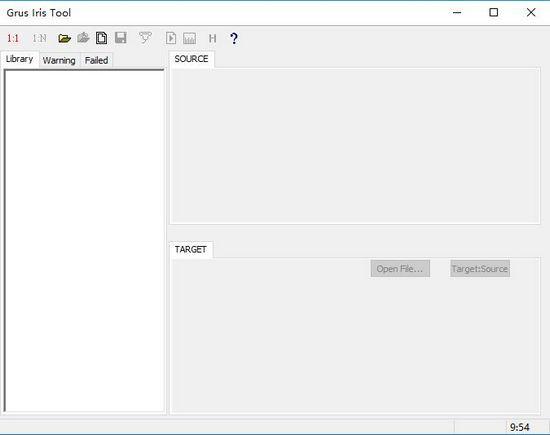The height and width of the screenshot is (435, 550).
Task: Click the run/play document icon
Action: coord(171,38)
